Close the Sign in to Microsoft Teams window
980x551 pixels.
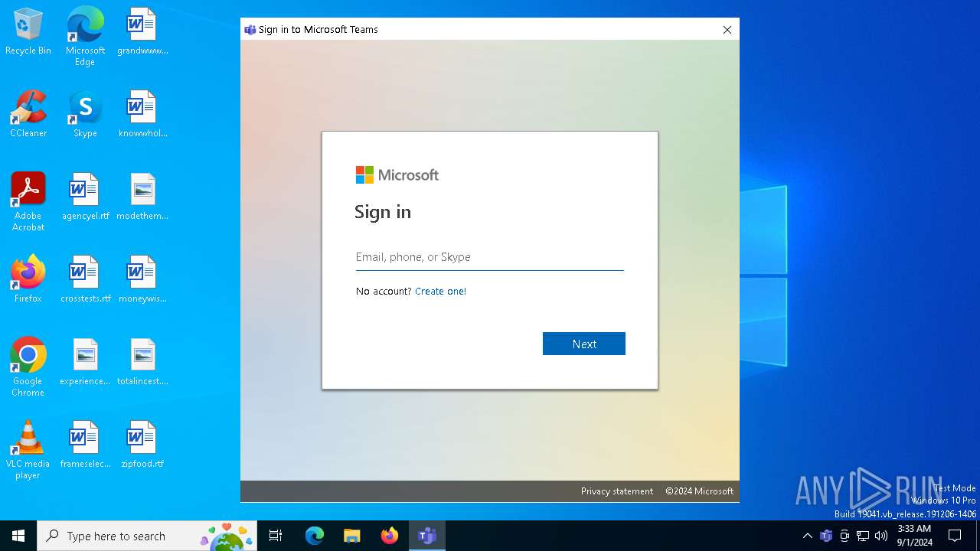[x=727, y=30]
